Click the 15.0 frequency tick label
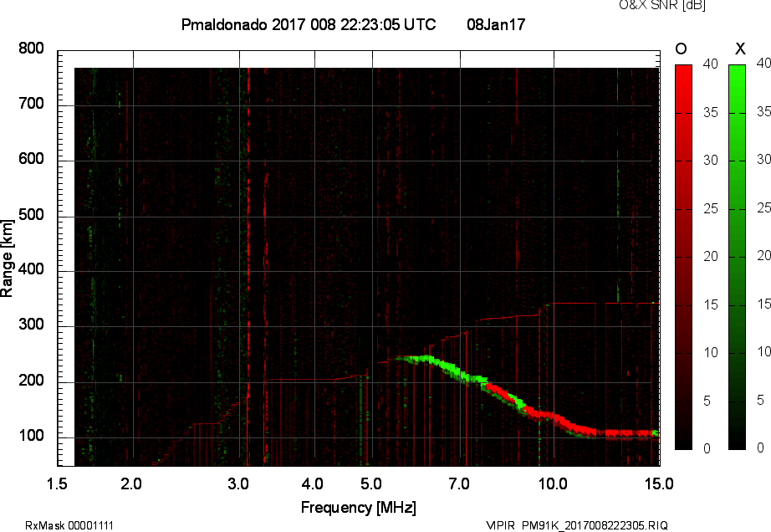 pos(659,484)
